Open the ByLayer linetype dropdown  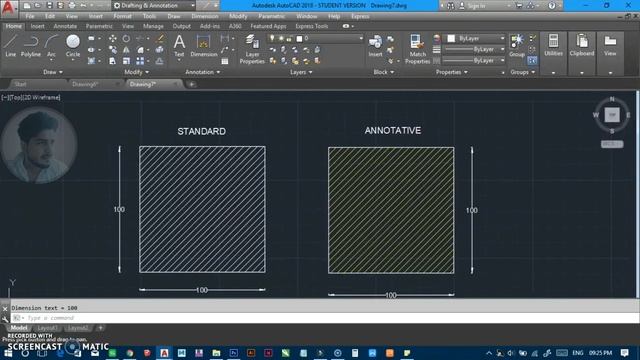[x=474, y=60]
